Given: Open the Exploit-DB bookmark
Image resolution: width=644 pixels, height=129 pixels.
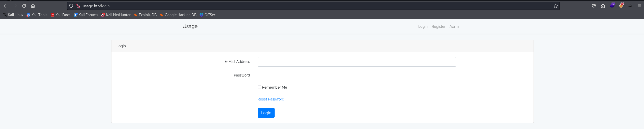Looking at the screenshot, I should pyautogui.click(x=145, y=15).
